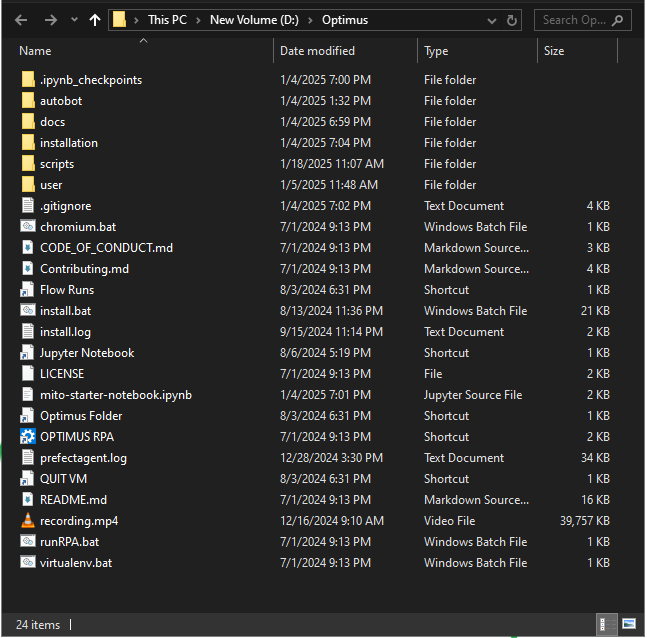Select Contributing.md markdown icon
Screen dimensions: 647x638
(x=28, y=268)
